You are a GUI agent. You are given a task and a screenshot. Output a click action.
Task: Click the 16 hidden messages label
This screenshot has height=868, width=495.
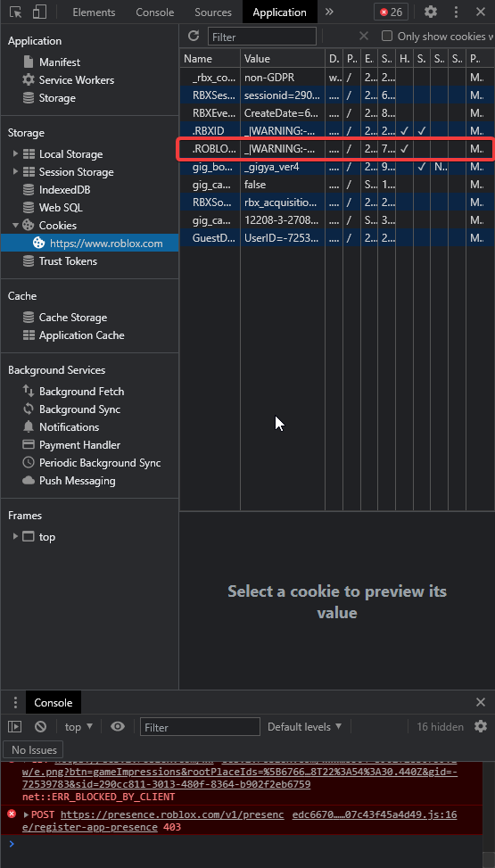(440, 726)
